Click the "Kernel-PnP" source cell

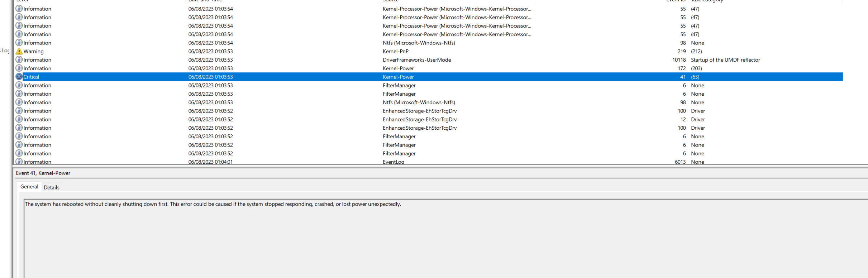coord(396,51)
